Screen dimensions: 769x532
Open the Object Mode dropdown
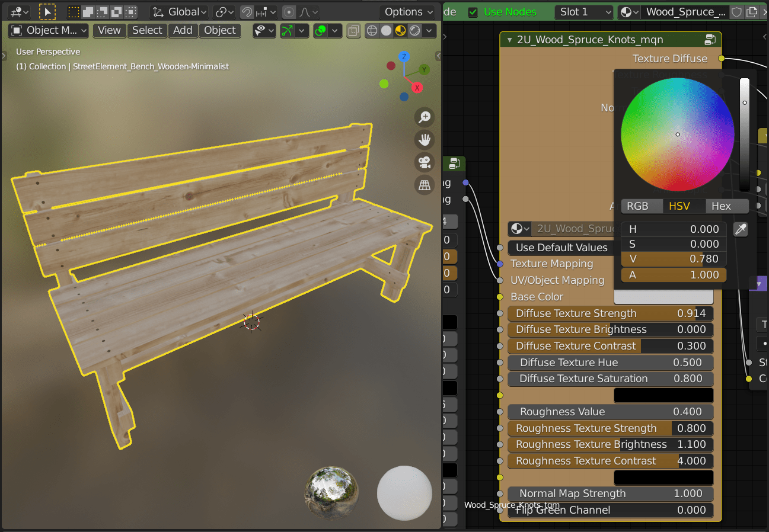tap(49, 30)
